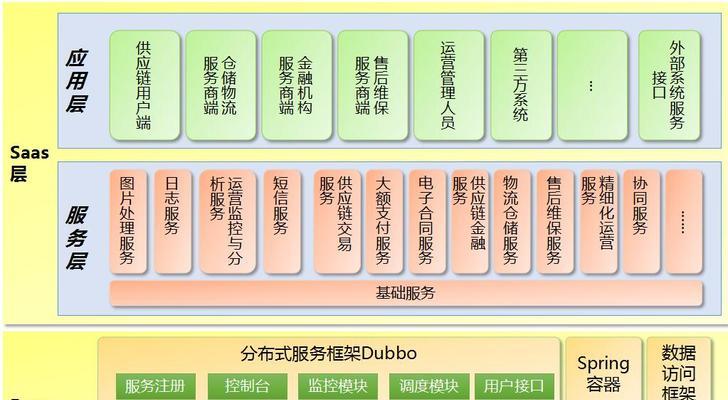The height and width of the screenshot is (400, 728).
Task: Select the 供应链交易服务 block
Action: 337,222
